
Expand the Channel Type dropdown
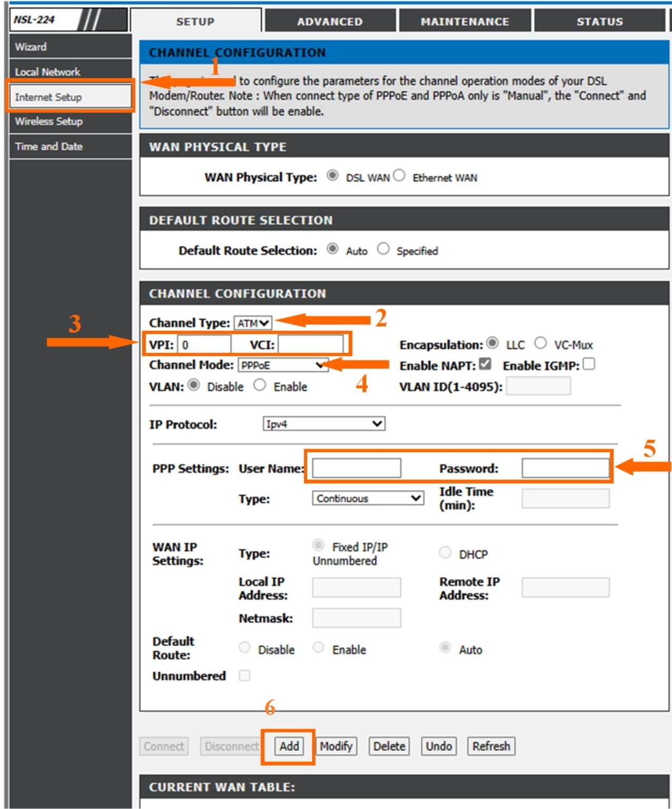pos(253,323)
